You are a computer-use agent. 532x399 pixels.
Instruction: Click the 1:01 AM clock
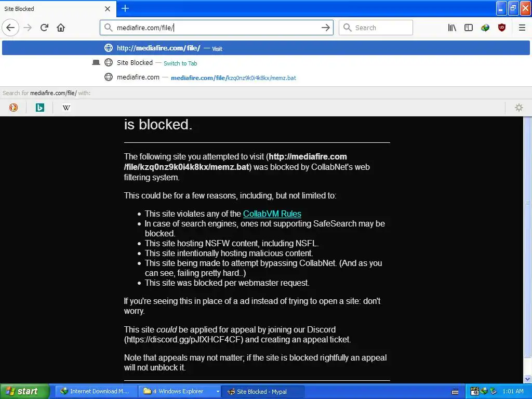(513, 391)
